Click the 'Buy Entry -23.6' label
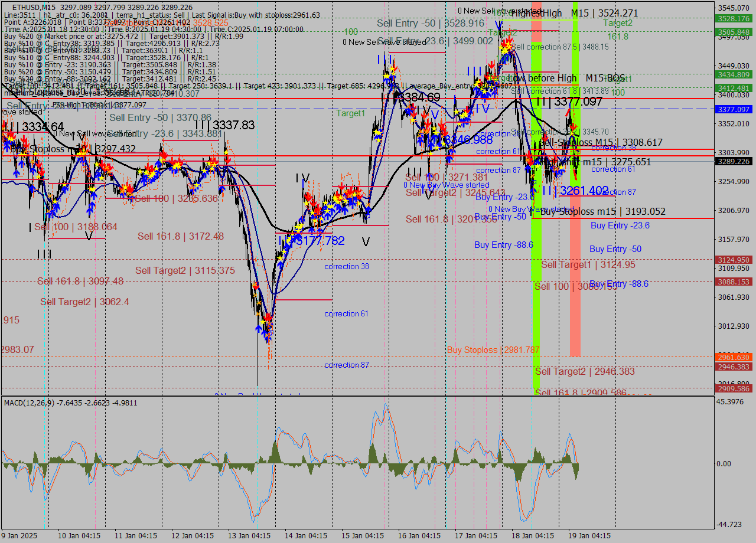This screenshot has height=543, width=756. (x=620, y=225)
